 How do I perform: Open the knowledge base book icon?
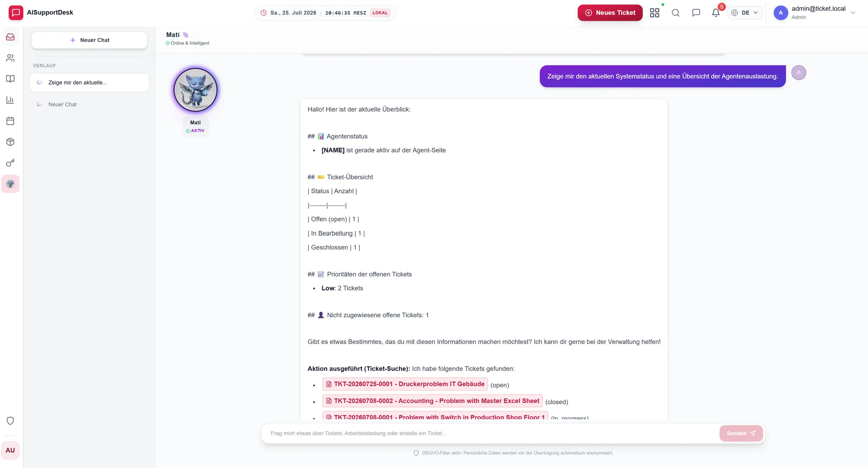[x=10, y=79]
